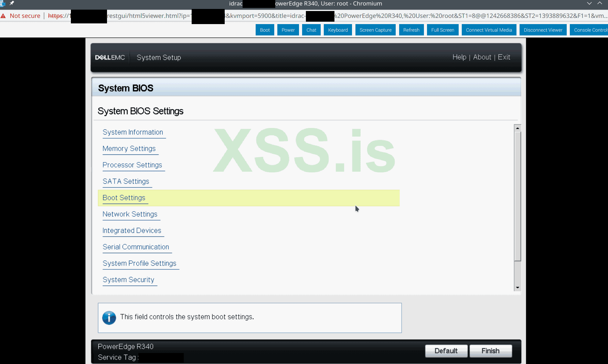Click About in the System Setup header
The width and height of the screenshot is (608, 364).
482,57
